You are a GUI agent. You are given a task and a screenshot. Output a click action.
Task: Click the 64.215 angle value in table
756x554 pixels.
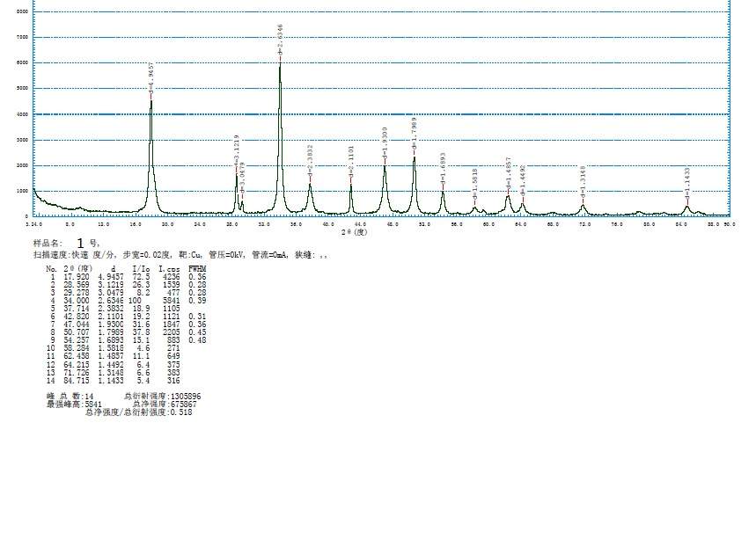click(77, 365)
